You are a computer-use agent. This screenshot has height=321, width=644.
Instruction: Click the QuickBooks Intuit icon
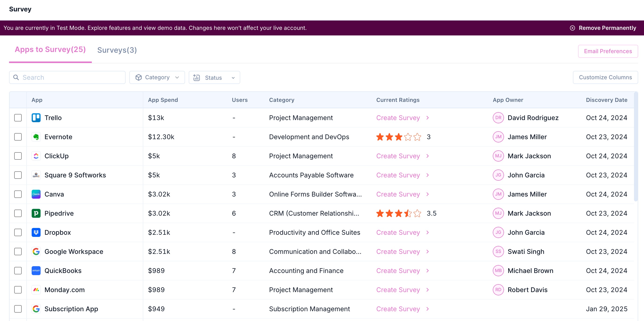36,271
